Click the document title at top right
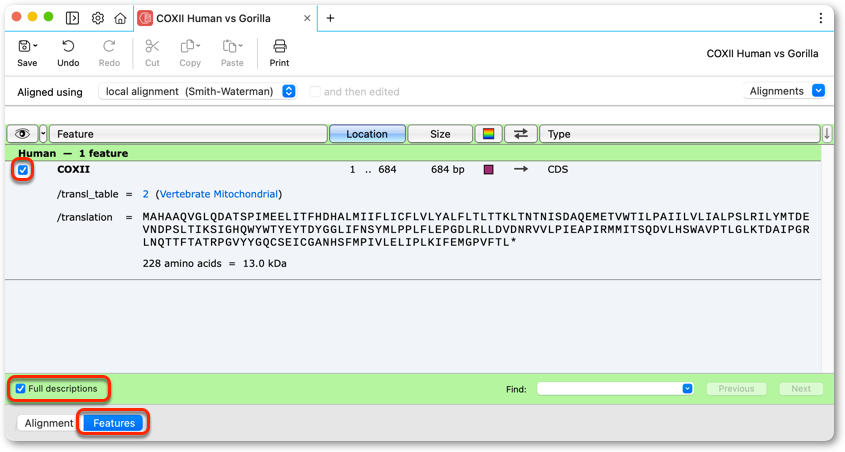Screen dimensions: 845x452 (762, 53)
